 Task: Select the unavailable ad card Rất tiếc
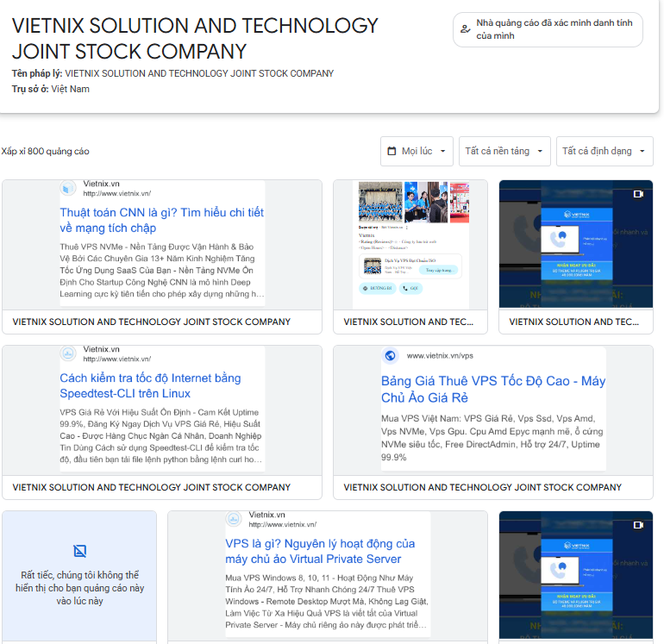point(79,577)
